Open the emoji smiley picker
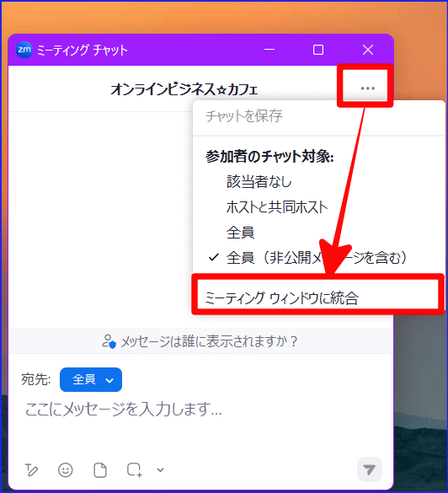Screen dimensions: 448x493 click(66, 470)
